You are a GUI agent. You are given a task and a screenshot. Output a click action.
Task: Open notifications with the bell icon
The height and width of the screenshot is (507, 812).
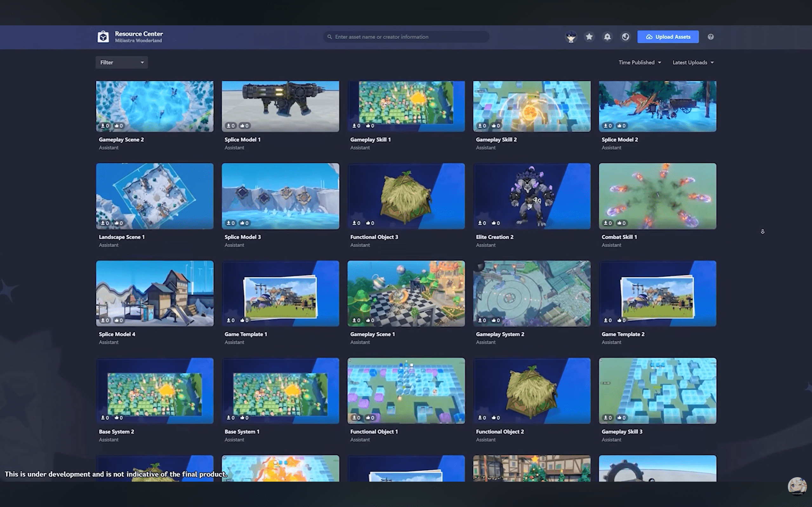point(607,37)
